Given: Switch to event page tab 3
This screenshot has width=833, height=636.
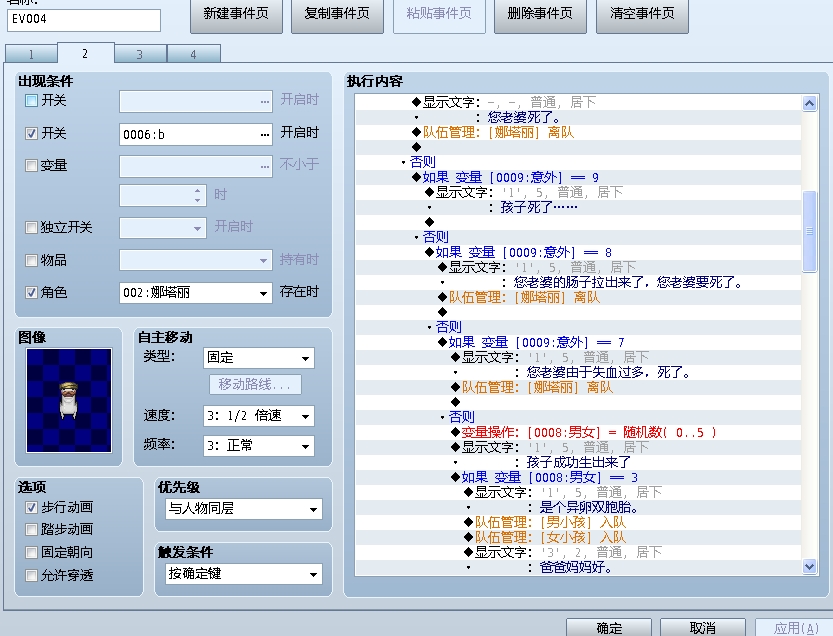Looking at the screenshot, I should (140, 54).
